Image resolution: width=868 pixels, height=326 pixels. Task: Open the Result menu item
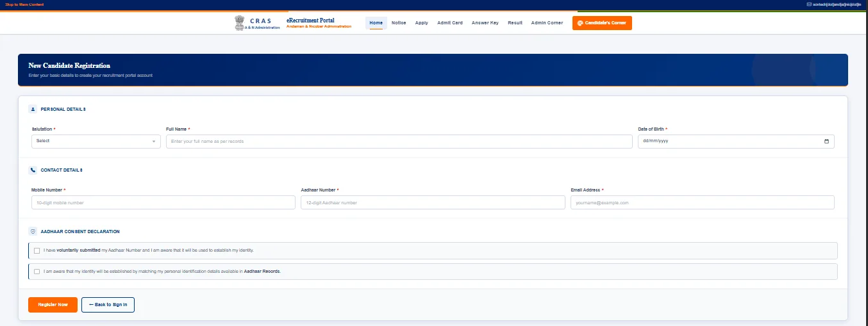[x=515, y=23]
